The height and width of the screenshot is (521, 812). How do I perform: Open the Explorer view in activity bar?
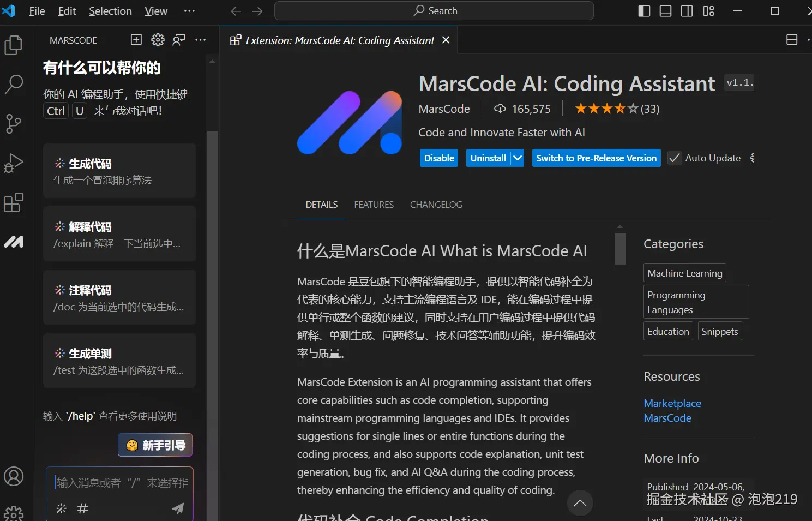[14, 45]
